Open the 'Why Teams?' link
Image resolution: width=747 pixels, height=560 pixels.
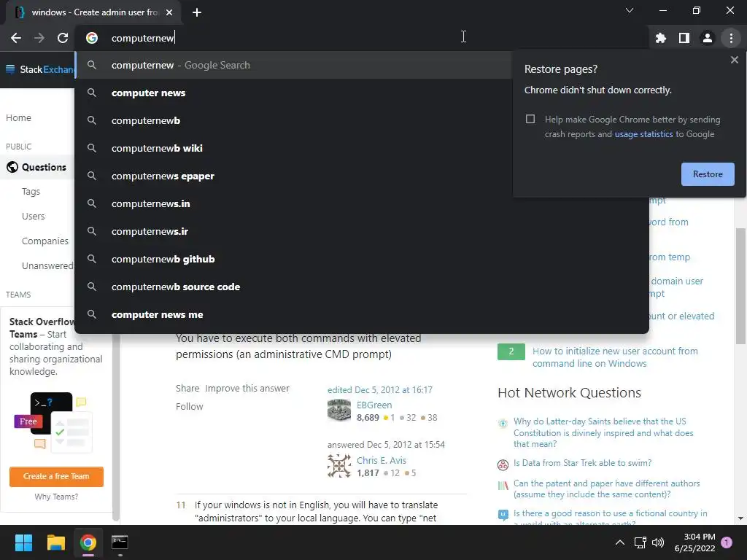point(56,497)
